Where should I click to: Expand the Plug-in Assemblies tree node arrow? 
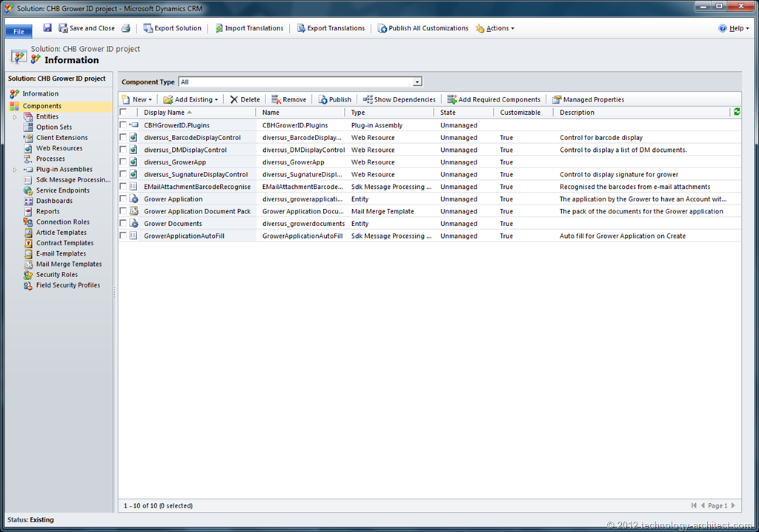click(15, 170)
